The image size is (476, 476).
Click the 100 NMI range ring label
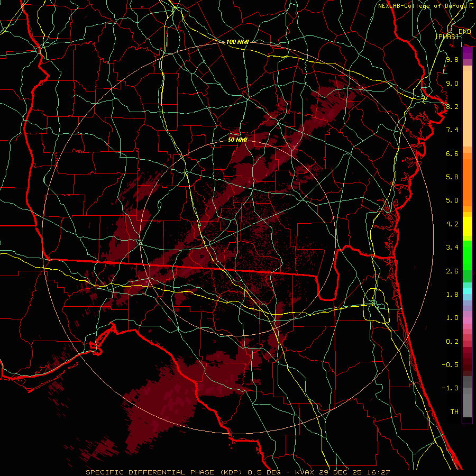click(x=237, y=42)
